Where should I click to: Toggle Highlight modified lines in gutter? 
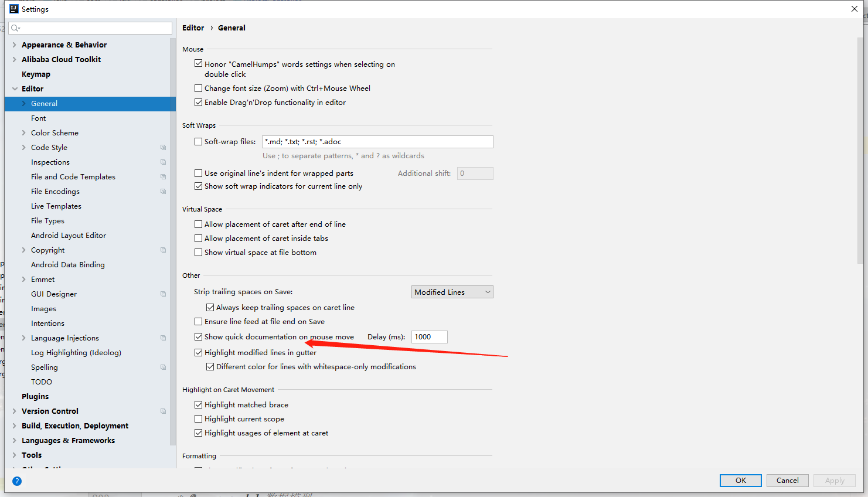(198, 353)
